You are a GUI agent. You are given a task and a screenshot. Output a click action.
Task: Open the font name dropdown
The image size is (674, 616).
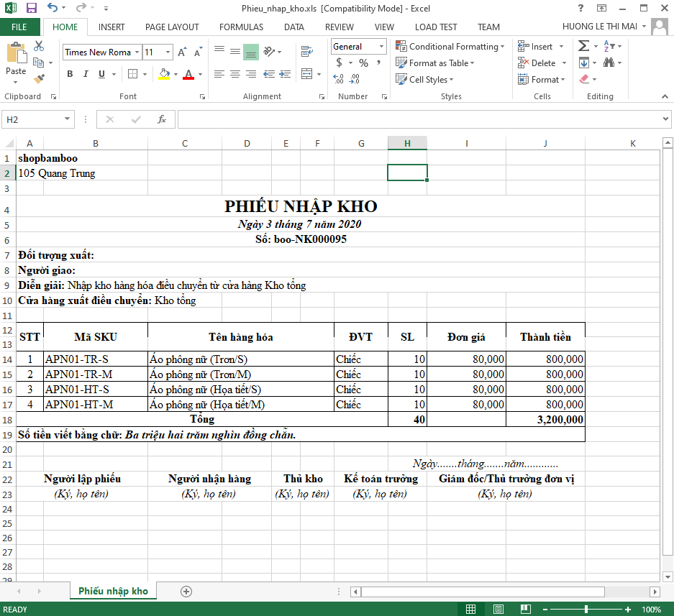[x=137, y=52]
